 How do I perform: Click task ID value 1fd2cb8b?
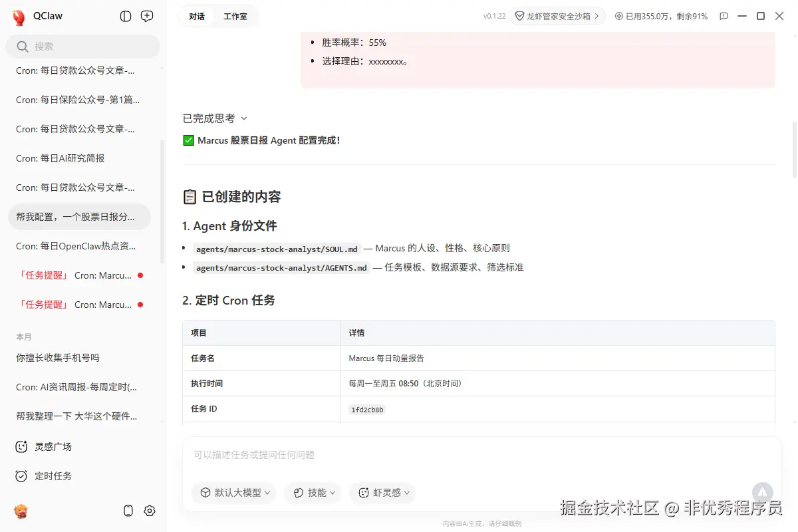pos(367,410)
